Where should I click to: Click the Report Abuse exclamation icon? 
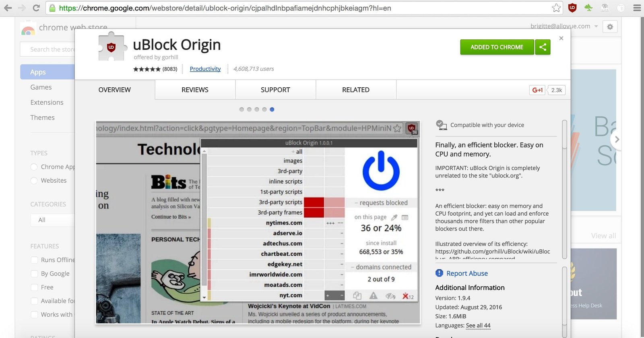439,273
